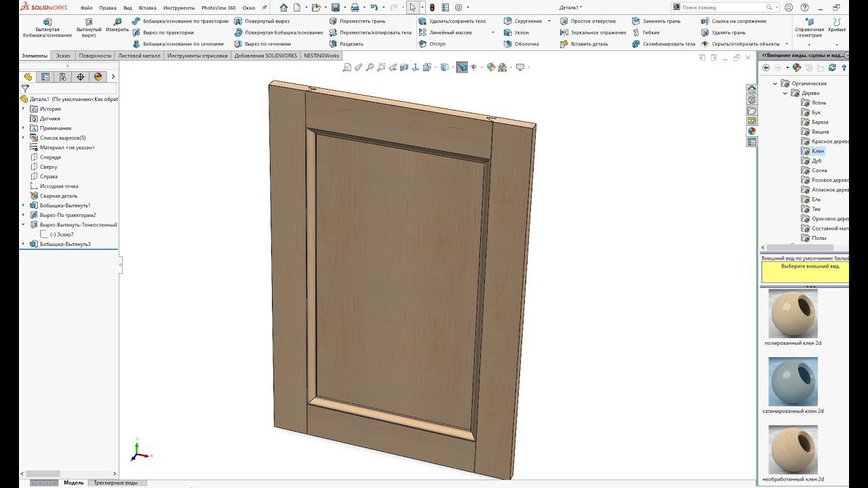The width and height of the screenshot is (868, 488).
Task: Open FeatureManager design tree tab icon
Action: pos(28,77)
